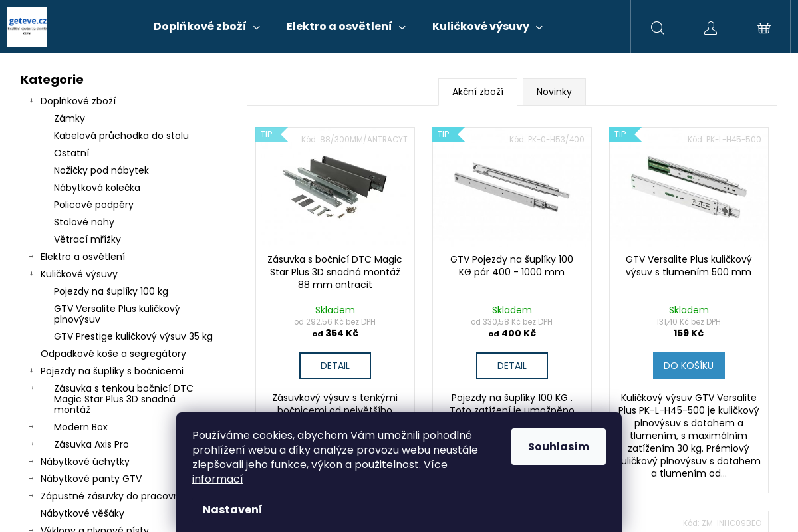Open the user account icon

pyautogui.click(x=710, y=27)
